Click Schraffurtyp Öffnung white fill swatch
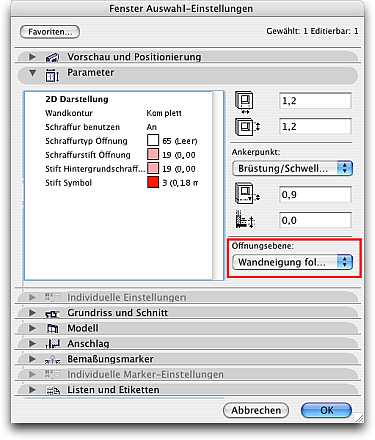Image resolution: width=375 pixels, height=440 pixels. [153, 141]
